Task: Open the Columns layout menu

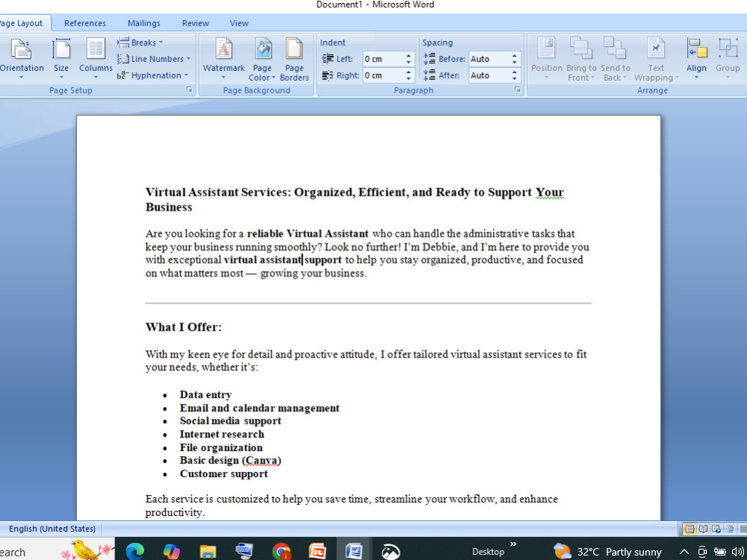Action: (96, 59)
